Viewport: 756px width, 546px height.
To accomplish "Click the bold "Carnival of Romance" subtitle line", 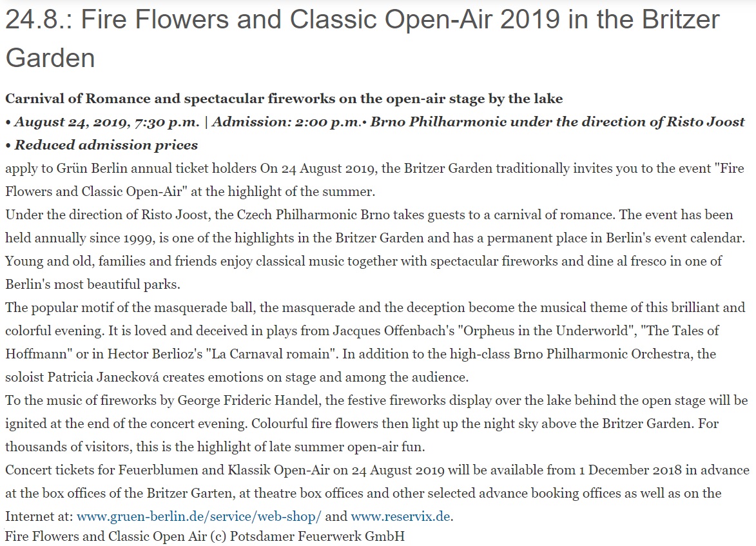I will click(x=284, y=99).
